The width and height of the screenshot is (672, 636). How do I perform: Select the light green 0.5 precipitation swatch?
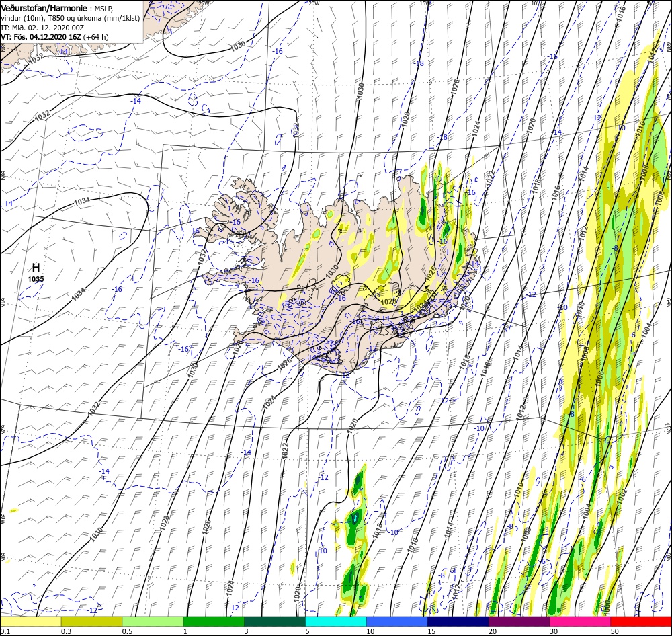(153, 621)
